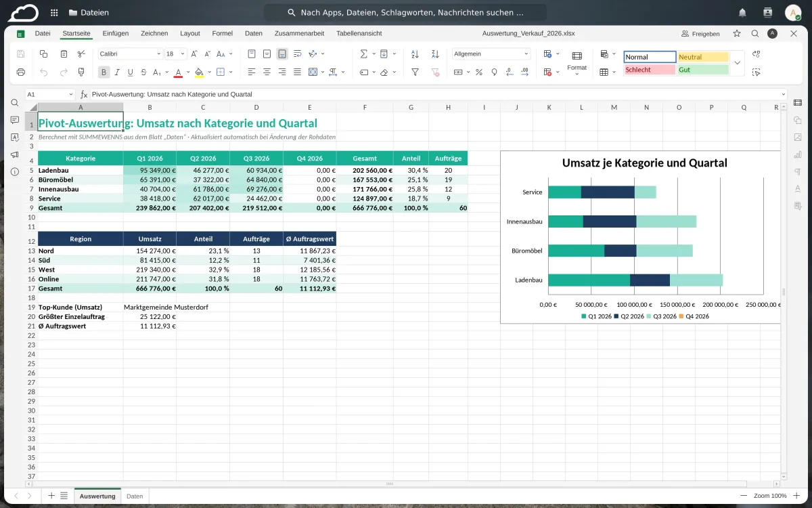Open the Datei menu tab
The height and width of the screenshot is (508, 812).
[x=43, y=33]
